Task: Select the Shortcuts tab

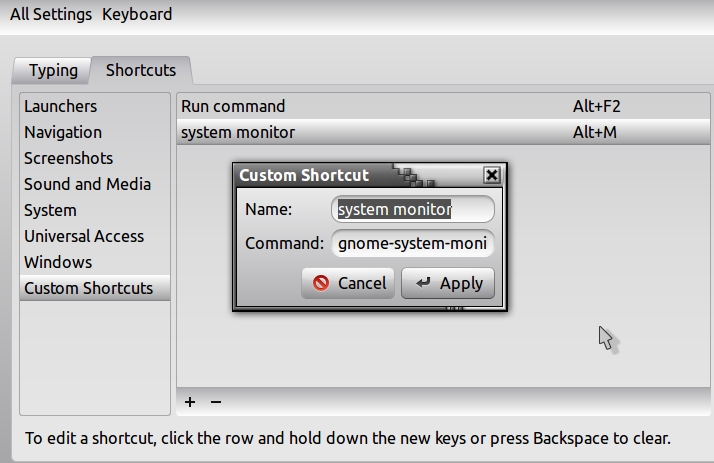Action: pos(141,70)
